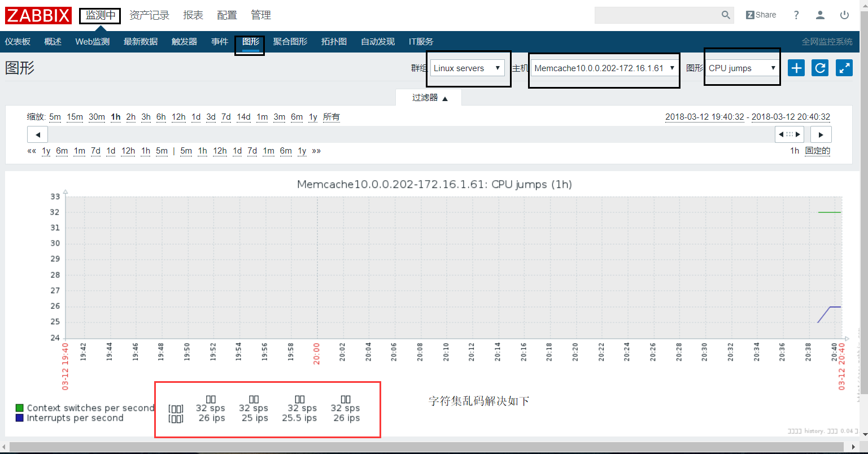Screen dimensions: 868x454
Task: Go to the IT服务 submenu tab
Action: pos(421,42)
